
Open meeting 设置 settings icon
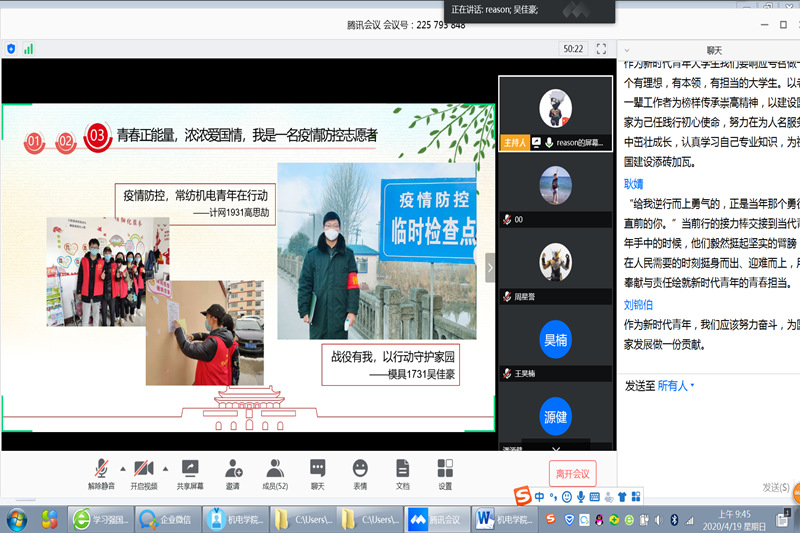(x=445, y=474)
